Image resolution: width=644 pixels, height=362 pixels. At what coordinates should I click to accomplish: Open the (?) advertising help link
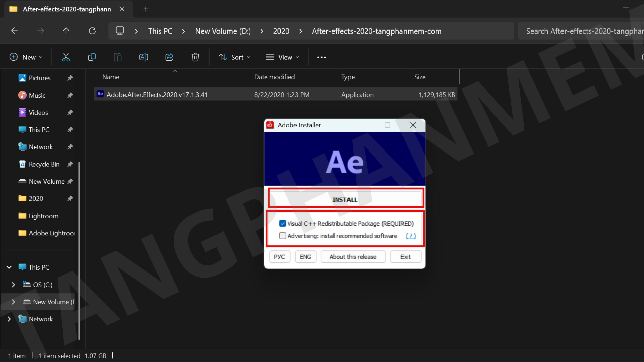coord(411,236)
